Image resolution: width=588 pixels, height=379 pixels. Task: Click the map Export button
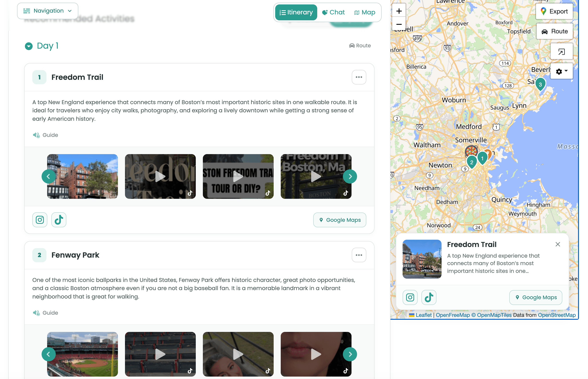pos(554,11)
